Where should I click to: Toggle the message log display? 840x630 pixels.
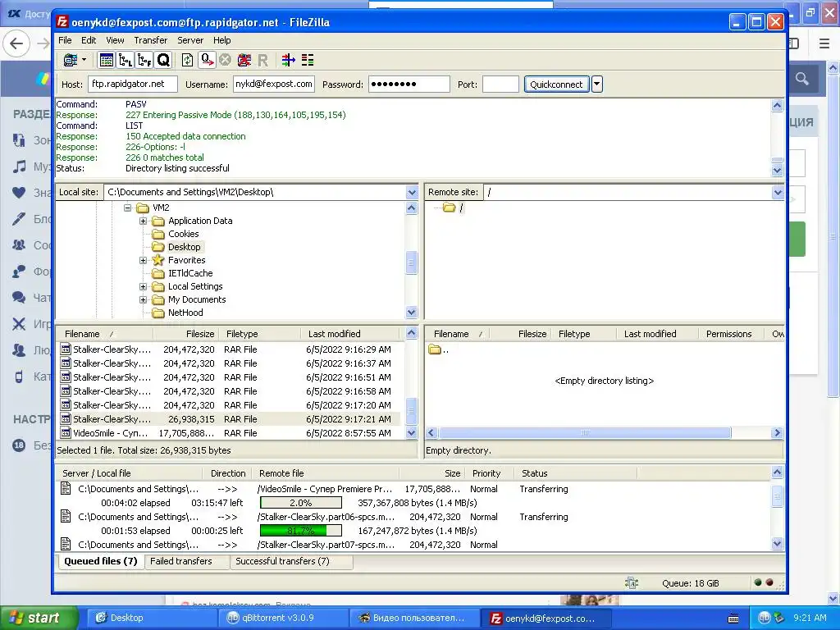click(x=107, y=60)
